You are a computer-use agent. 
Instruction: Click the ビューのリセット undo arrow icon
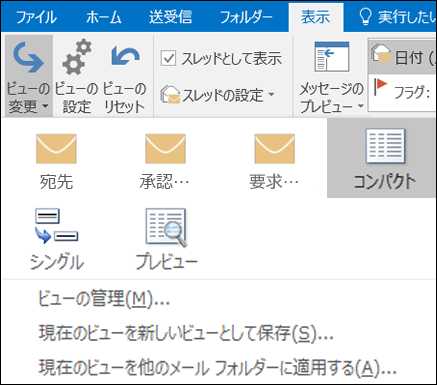coord(125,57)
